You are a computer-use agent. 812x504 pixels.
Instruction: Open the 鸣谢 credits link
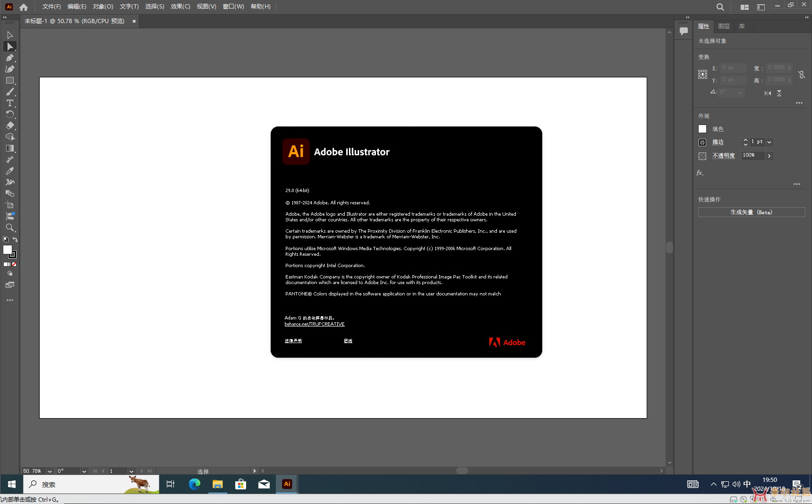pos(348,341)
